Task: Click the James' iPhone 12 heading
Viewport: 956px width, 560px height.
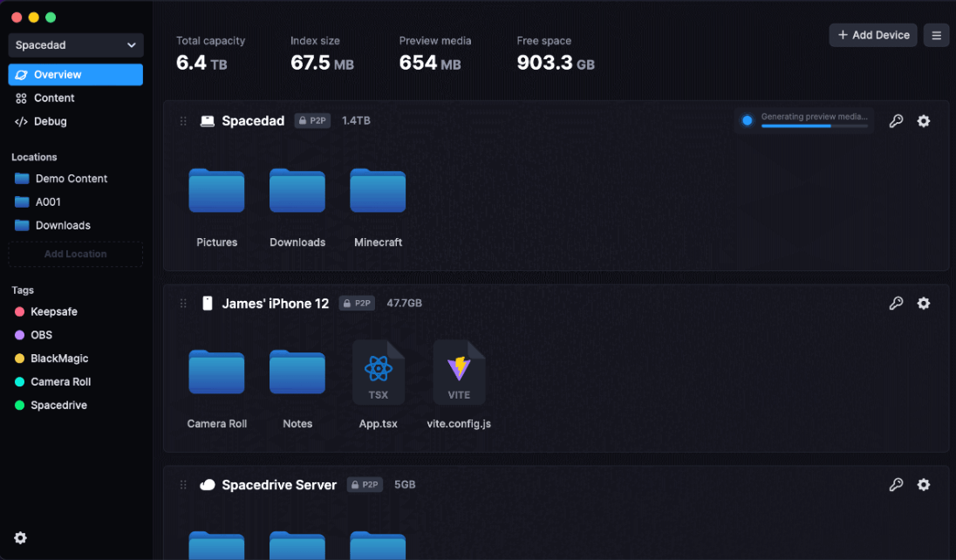Action: (x=275, y=304)
